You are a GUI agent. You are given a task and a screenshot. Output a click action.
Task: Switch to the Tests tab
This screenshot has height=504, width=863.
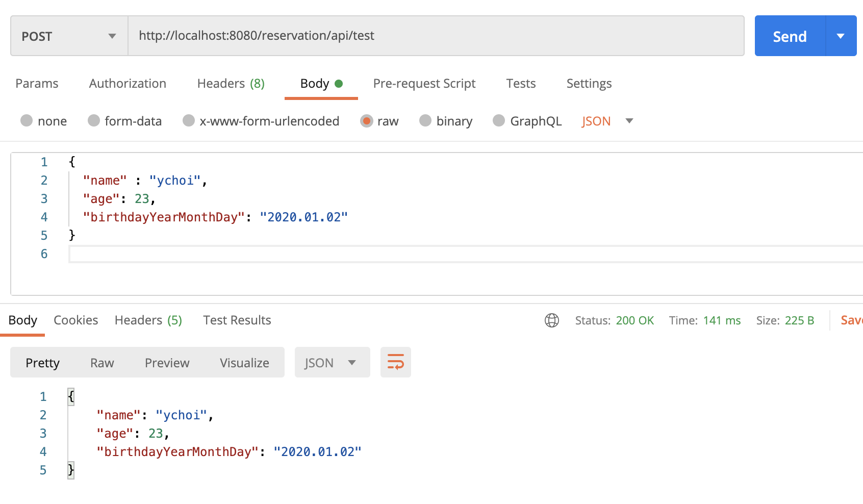pyautogui.click(x=521, y=83)
